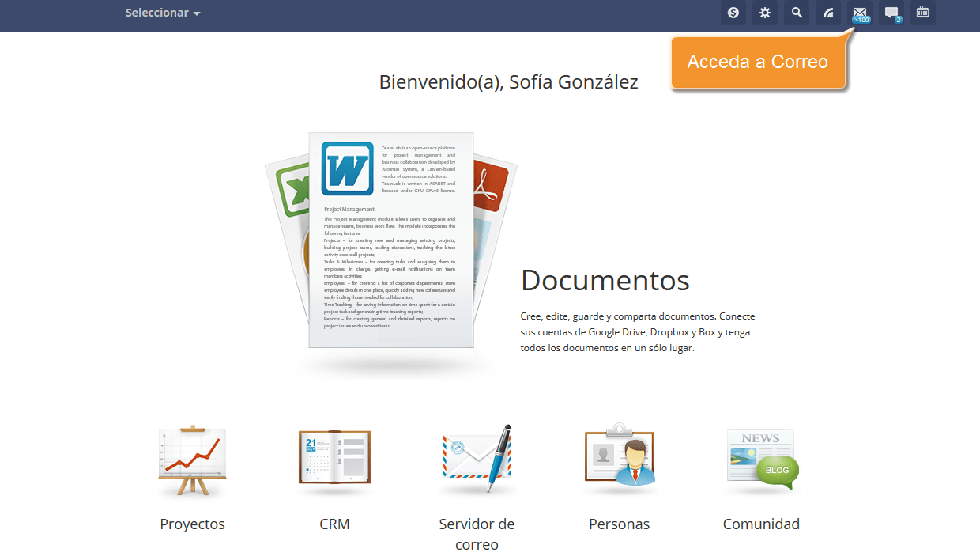The height and width of the screenshot is (560, 980).
Task: Open settings gear icon in top bar
Action: 765,13
